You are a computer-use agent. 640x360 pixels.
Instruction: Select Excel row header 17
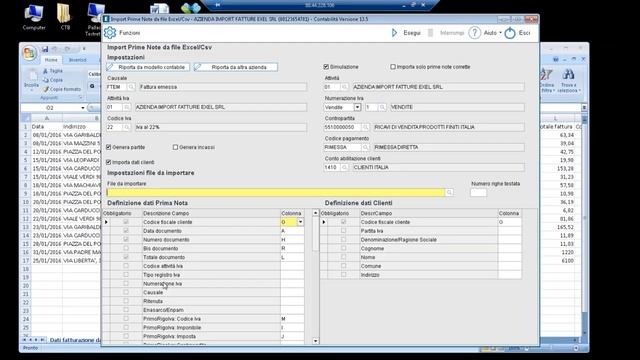[25, 260]
